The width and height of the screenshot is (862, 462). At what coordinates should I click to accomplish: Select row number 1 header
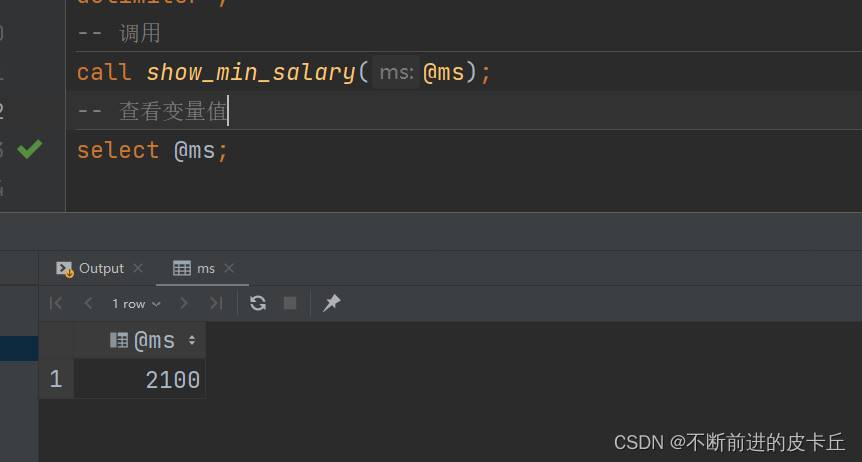coord(55,380)
